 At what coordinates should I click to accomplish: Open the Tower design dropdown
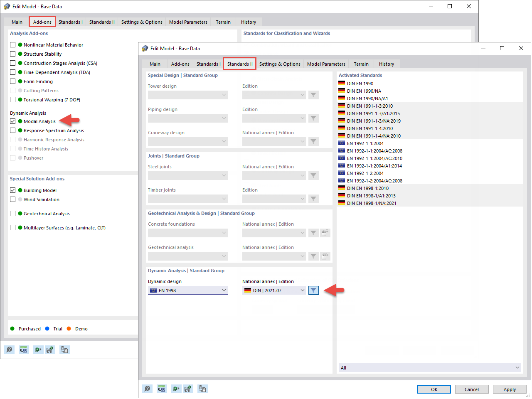click(188, 95)
